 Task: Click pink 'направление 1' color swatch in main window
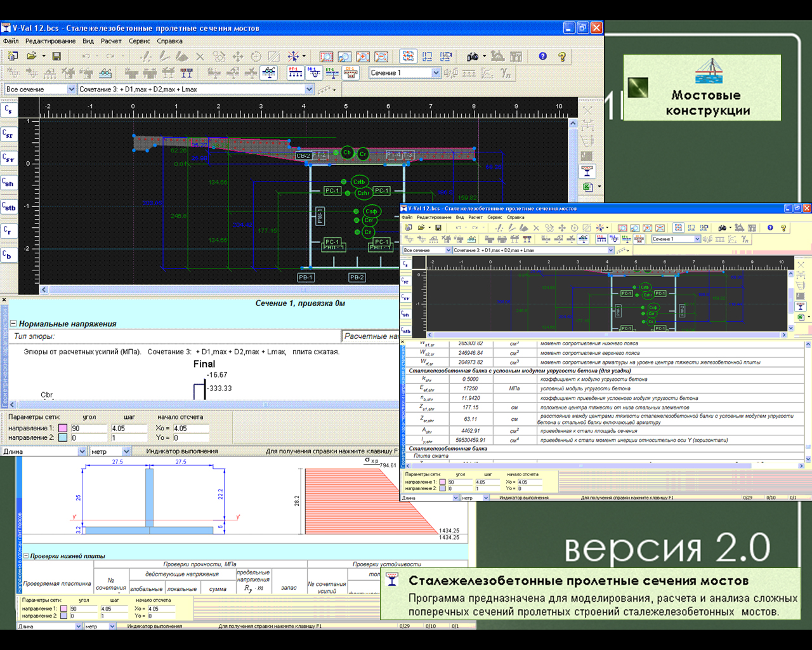[63, 428]
